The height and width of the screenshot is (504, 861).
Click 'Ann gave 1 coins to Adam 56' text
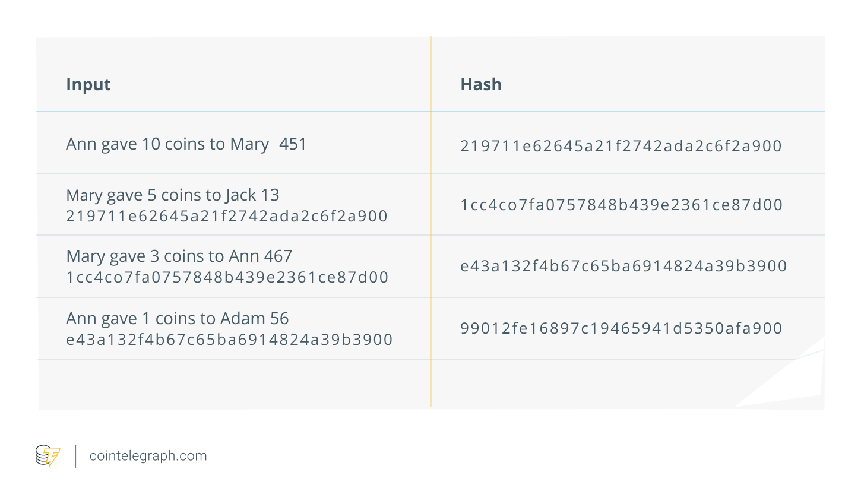178,319
